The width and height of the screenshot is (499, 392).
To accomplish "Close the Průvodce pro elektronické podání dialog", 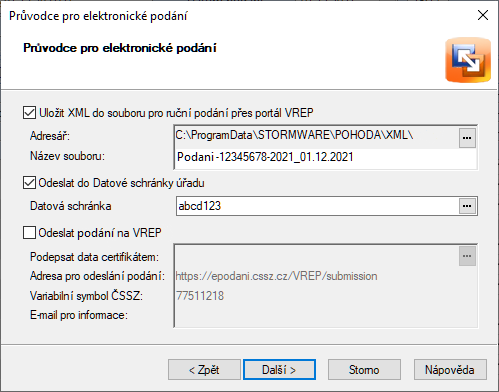I will pos(483,15).
